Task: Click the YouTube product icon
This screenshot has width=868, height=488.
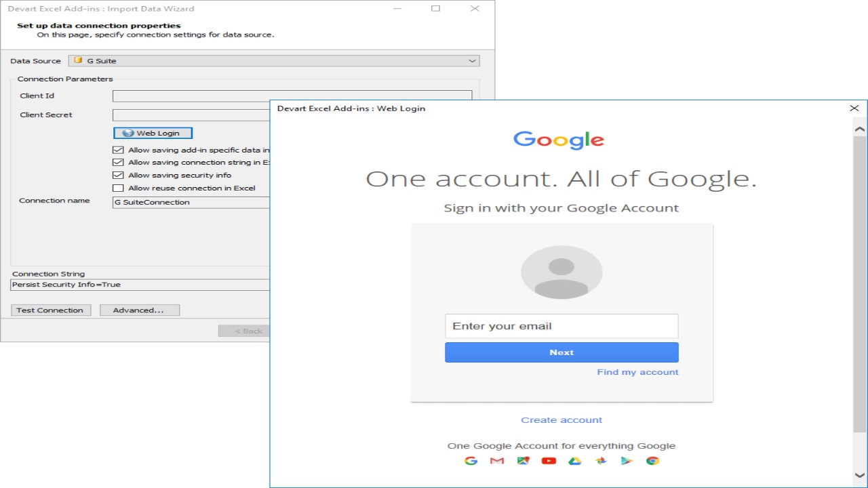Action: pos(549,461)
